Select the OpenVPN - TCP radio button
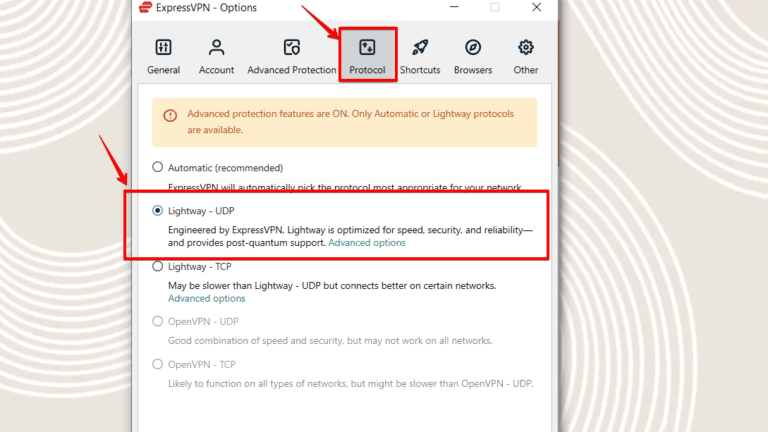This screenshot has width=768, height=432. tap(157, 364)
